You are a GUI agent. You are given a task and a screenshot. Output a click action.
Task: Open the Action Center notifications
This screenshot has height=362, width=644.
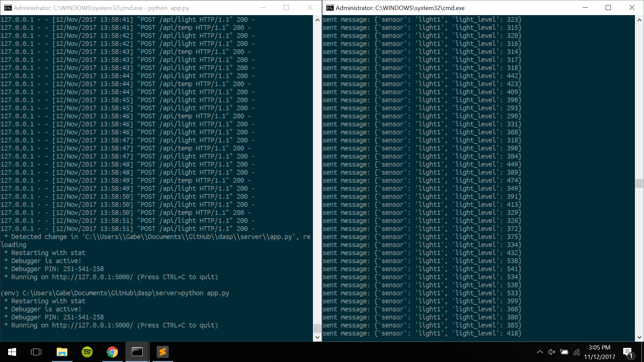pos(628,352)
